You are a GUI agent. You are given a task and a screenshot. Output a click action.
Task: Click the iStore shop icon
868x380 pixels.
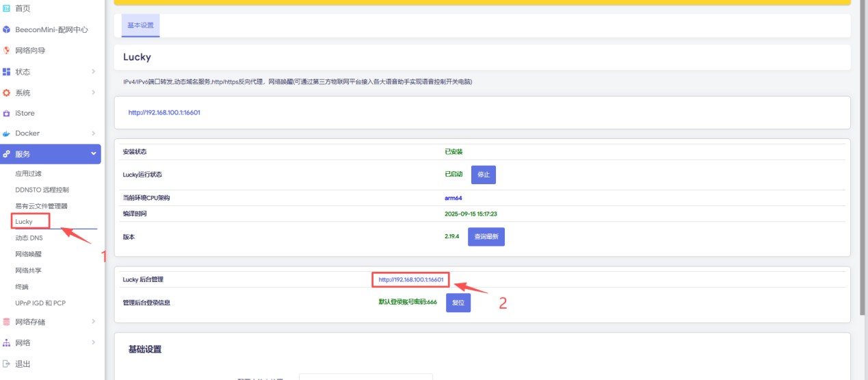(x=7, y=113)
